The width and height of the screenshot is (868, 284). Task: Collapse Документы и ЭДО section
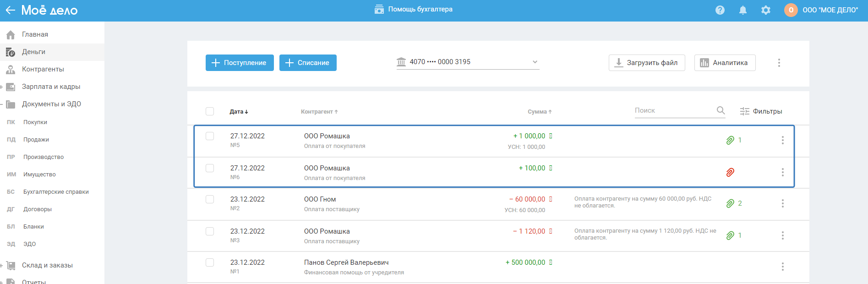2,104
